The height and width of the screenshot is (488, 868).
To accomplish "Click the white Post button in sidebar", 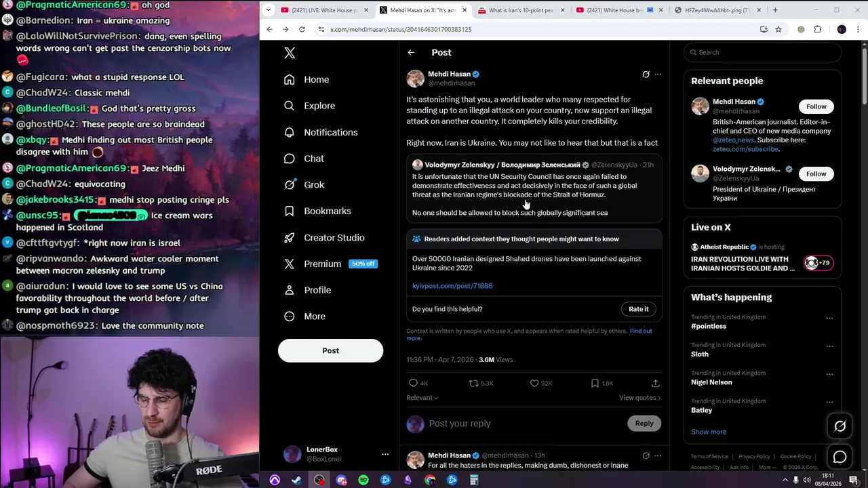I will click(330, 350).
